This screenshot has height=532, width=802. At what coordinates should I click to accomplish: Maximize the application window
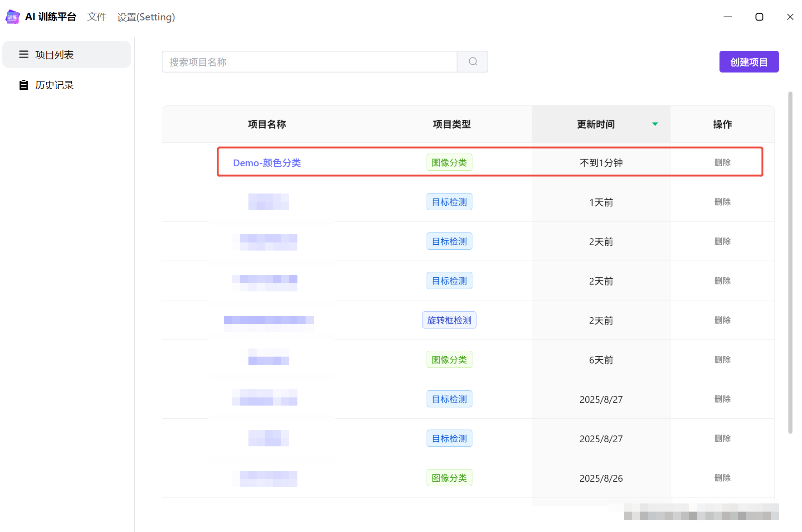(x=759, y=17)
